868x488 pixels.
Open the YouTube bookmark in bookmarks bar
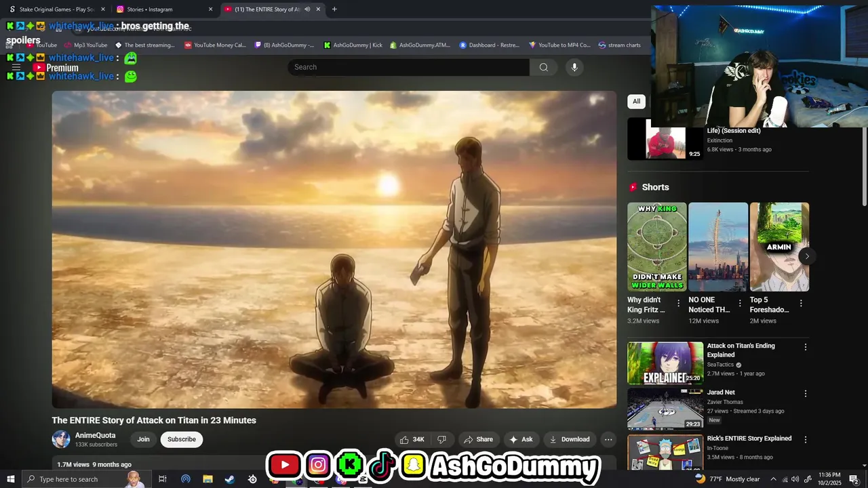pos(42,45)
